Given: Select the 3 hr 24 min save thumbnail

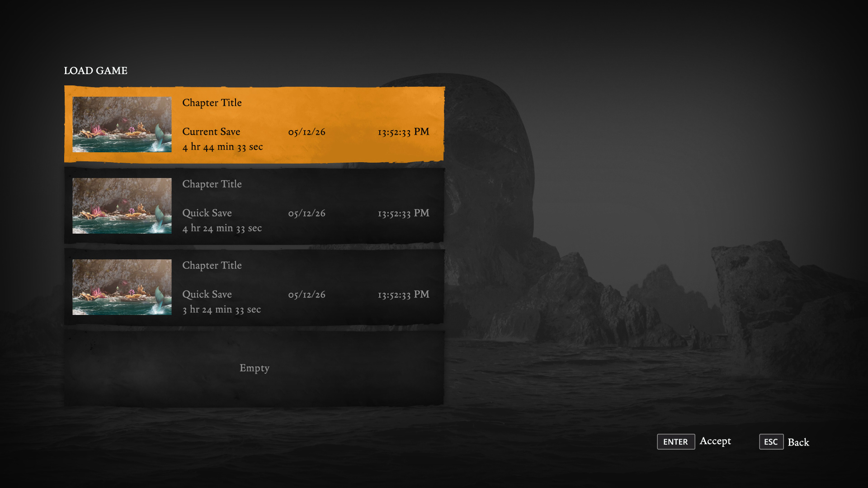Looking at the screenshot, I should coord(122,287).
